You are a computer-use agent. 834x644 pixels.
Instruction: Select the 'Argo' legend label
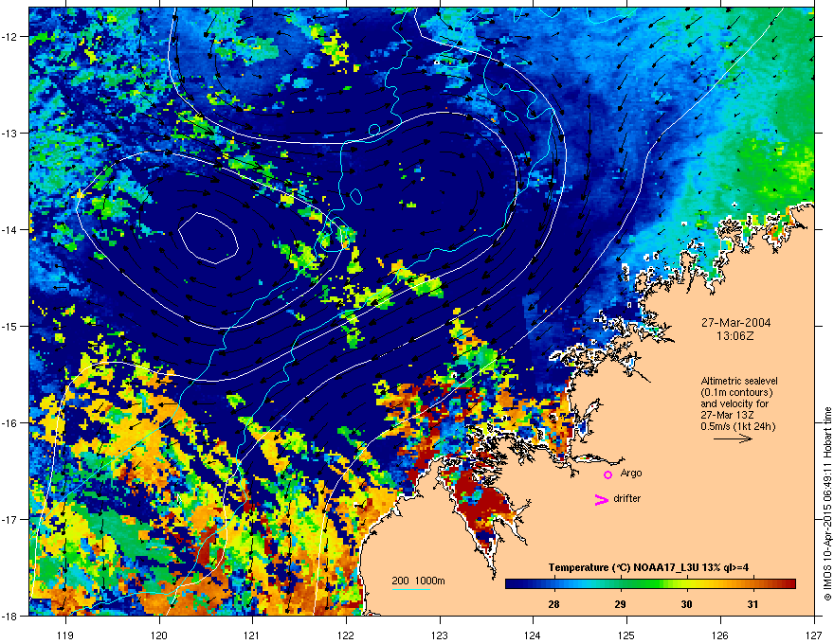(631, 473)
